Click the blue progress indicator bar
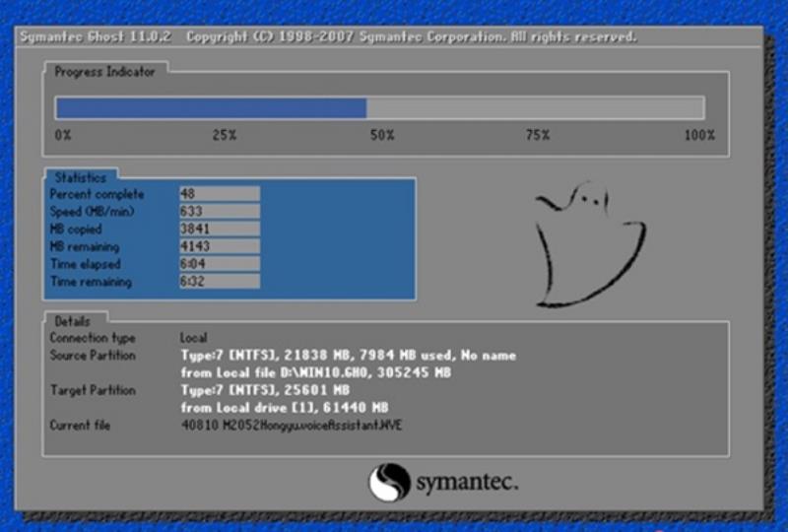Viewport: 788px width, 532px height. pos(211,108)
